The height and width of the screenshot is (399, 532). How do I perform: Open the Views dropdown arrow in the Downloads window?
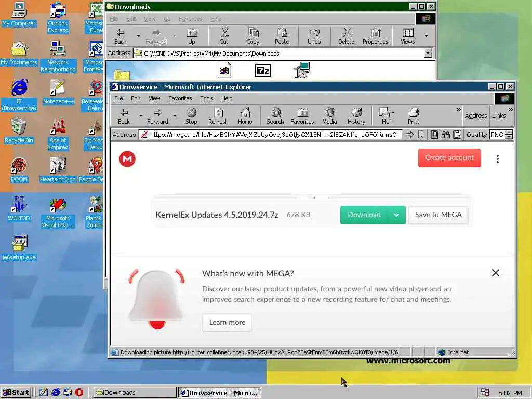pos(426,35)
